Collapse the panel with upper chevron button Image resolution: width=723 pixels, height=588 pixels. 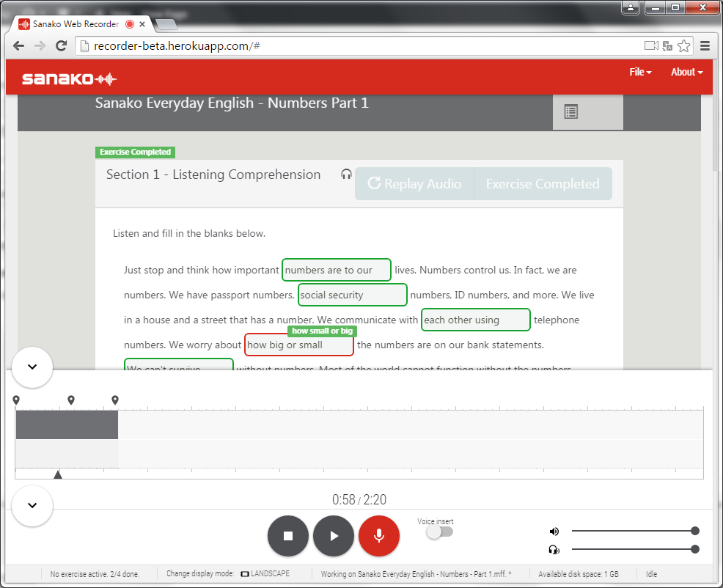point(32,367)
